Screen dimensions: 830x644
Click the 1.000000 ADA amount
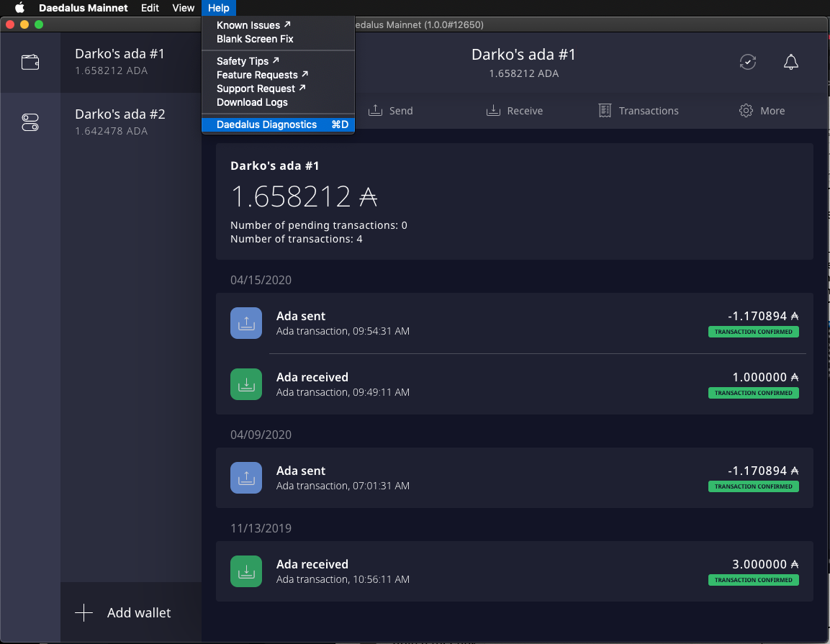pos(765,377)
